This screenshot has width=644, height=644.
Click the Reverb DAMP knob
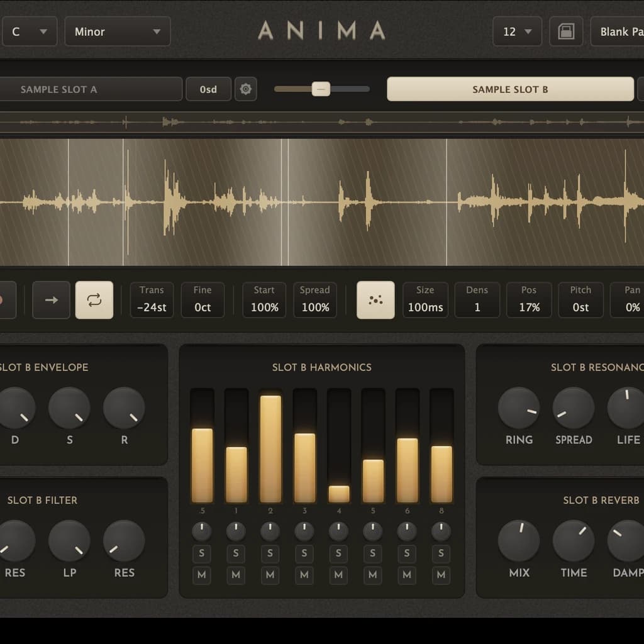coord(626,540)
